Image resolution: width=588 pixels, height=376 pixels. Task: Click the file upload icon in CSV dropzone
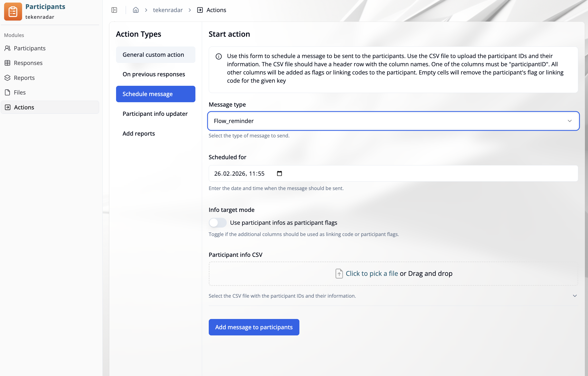pyautogui.click(x=339, y=274)
